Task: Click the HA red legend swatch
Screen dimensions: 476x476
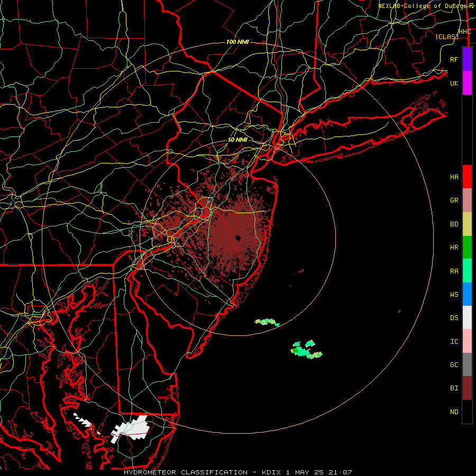Action: pos(467,177)
